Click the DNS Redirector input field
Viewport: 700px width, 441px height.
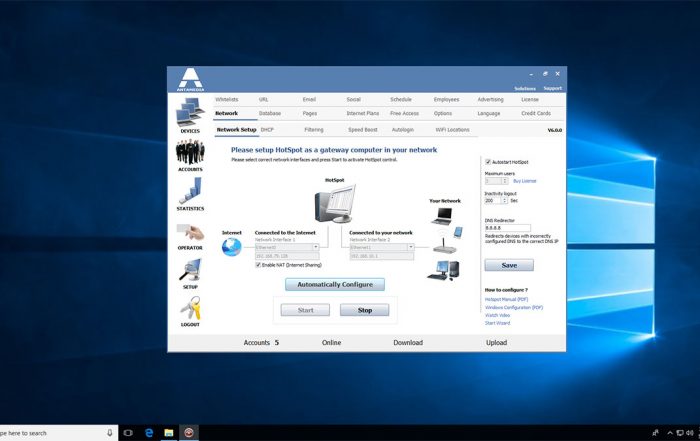tap(508, 228)
